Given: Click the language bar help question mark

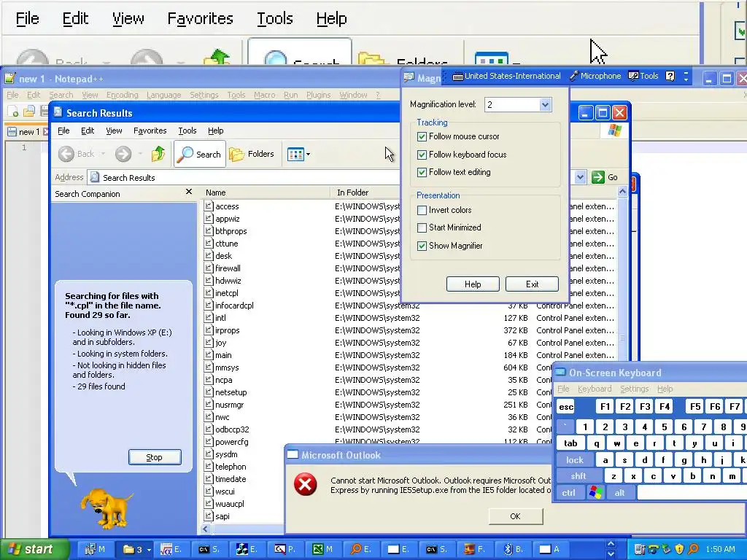Looking at the screenshot, I should pos(670,76).
